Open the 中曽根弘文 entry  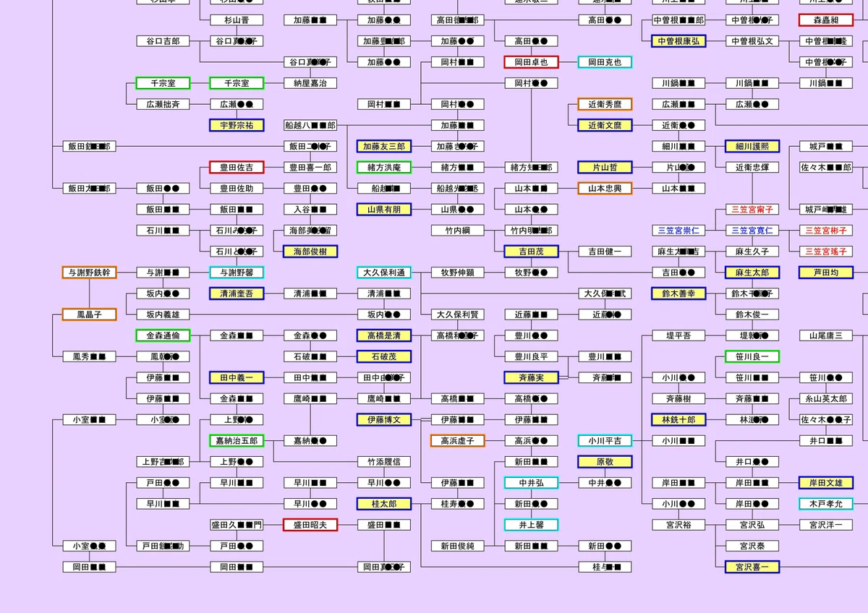752,41
